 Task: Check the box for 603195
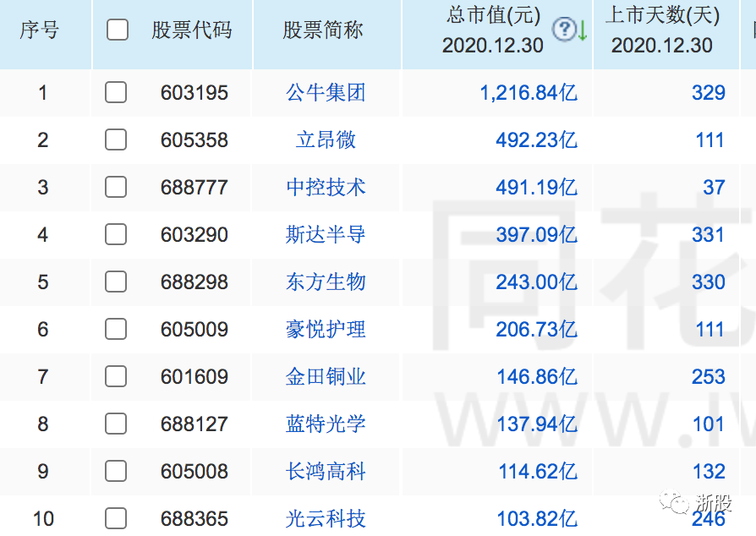pos(116,92)
